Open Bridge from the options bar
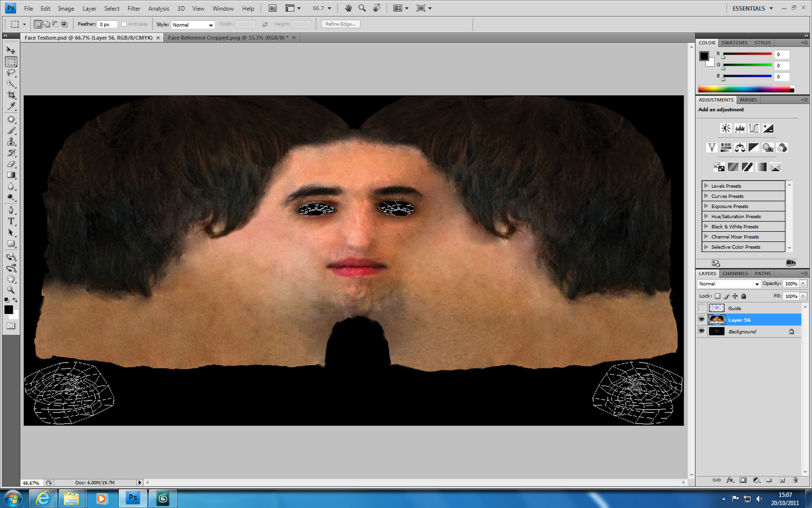The image size is (812, 508). click(272, 8)
